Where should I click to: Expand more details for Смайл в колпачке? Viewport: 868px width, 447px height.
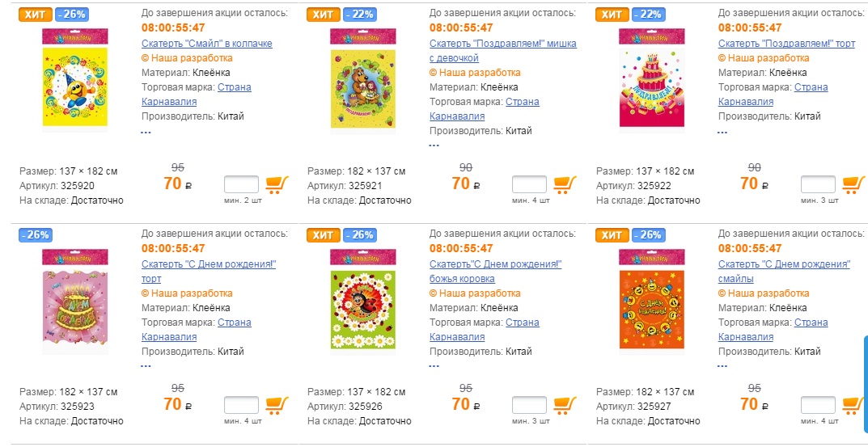click(x=146, y=131)
